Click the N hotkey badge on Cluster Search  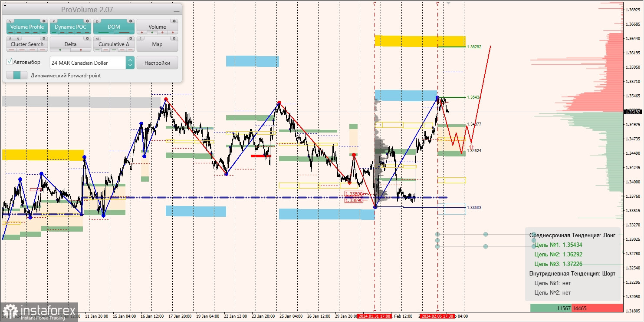[x=18, y=39]
